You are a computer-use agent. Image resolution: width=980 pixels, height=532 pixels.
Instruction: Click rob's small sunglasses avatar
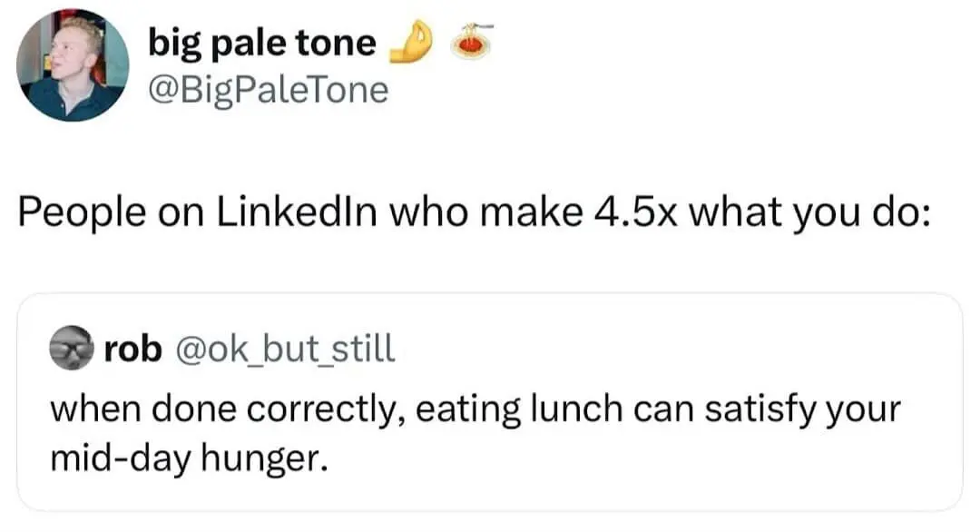pyautogui.click(x=71, y=350)
